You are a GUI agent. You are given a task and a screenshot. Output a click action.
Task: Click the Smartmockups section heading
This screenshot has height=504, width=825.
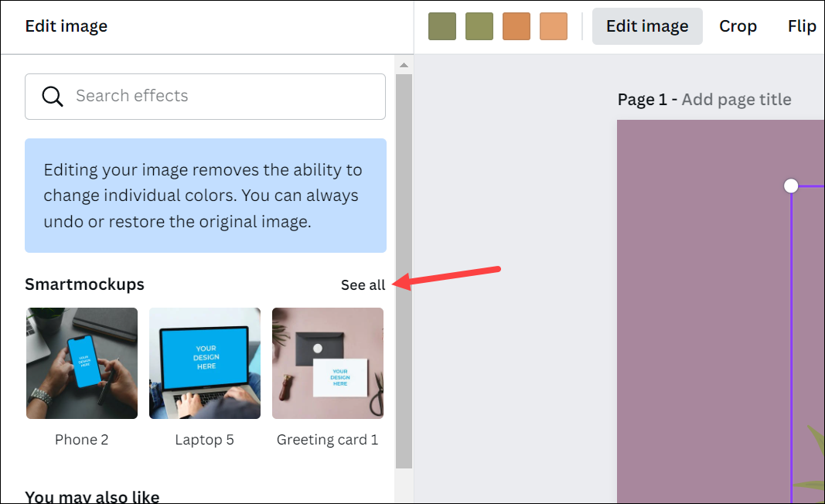click(x=84, y=284)
